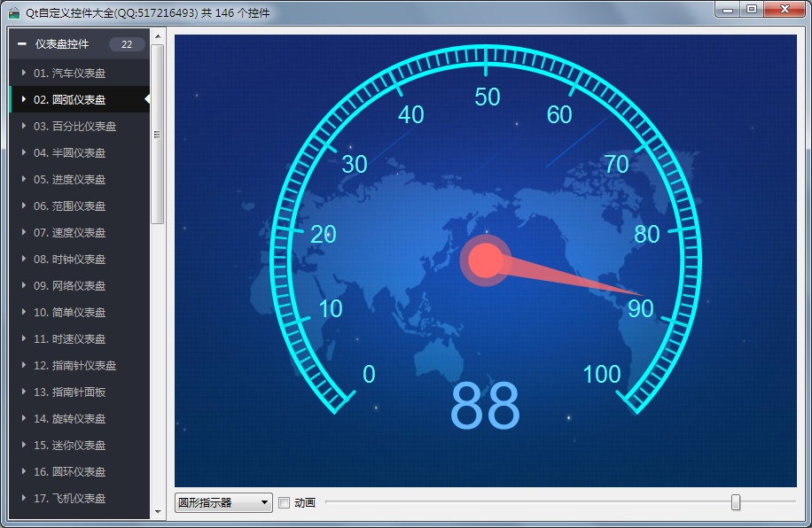Open the 圆形指示器 pointer style dropdown
The width and height of the screenshot is (812, 528).
point(223,502)
